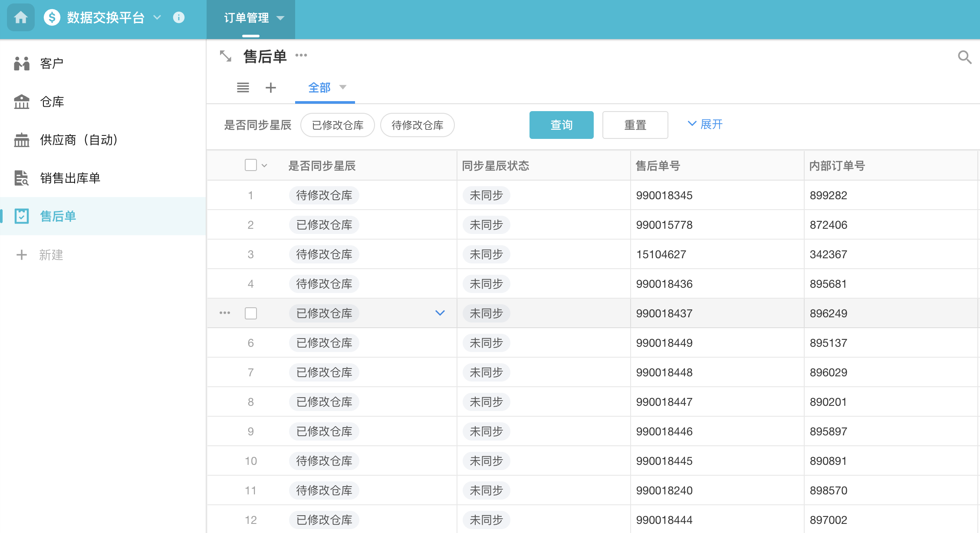The height and width of the screenshot is (533, 980).
Task: Open the select-all dropdown chevron
Action: pos(264,165)
